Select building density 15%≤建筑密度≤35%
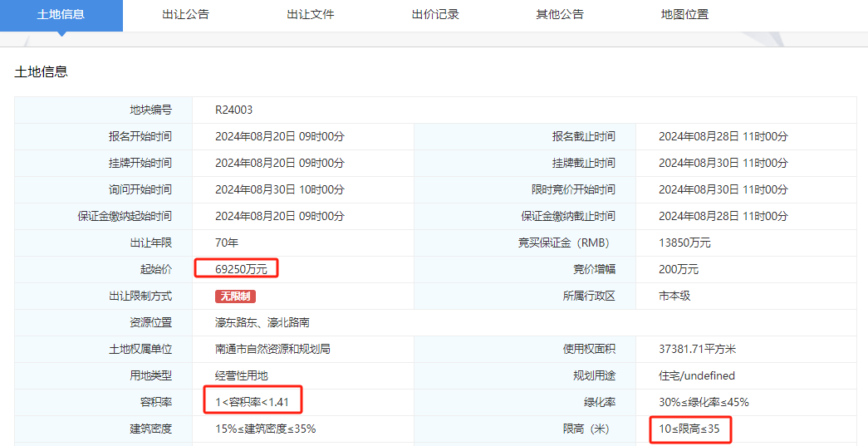This screenshot has width=868, height=446. click(x=266, y=429)
